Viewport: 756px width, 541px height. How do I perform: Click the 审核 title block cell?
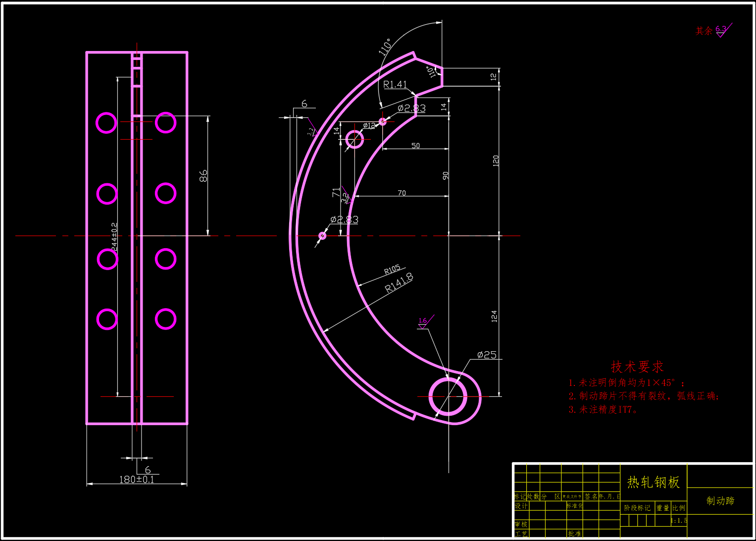(521, 524)
